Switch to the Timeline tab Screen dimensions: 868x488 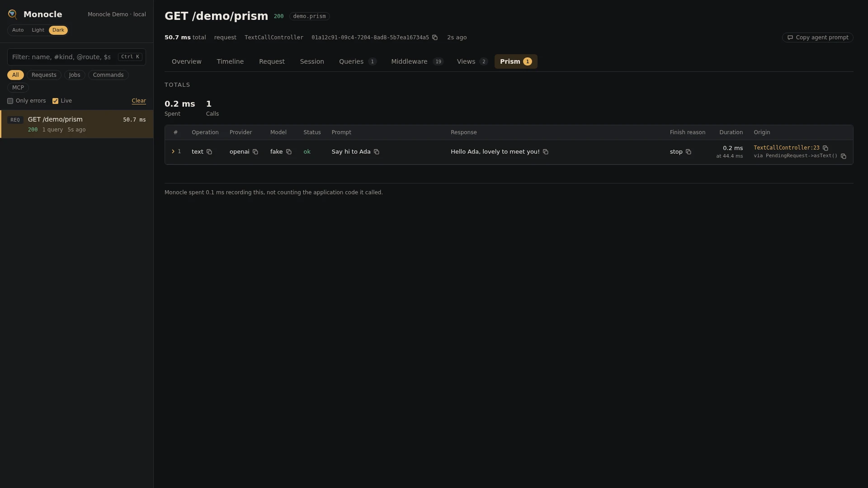coord(230,61)
